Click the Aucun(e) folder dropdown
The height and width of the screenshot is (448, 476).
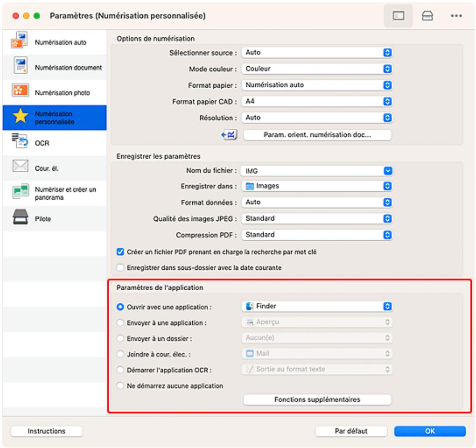click(317, 338)
